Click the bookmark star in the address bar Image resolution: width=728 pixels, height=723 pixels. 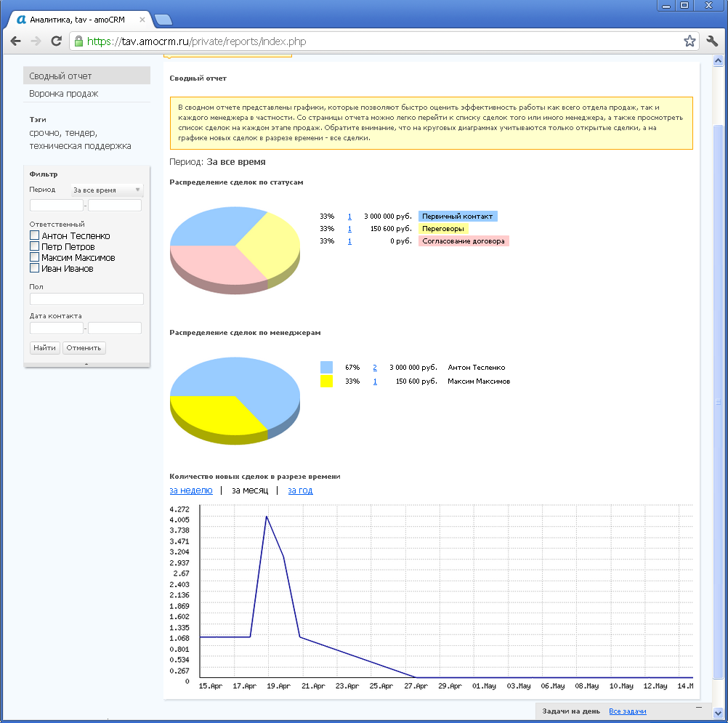tap(689, 41)
